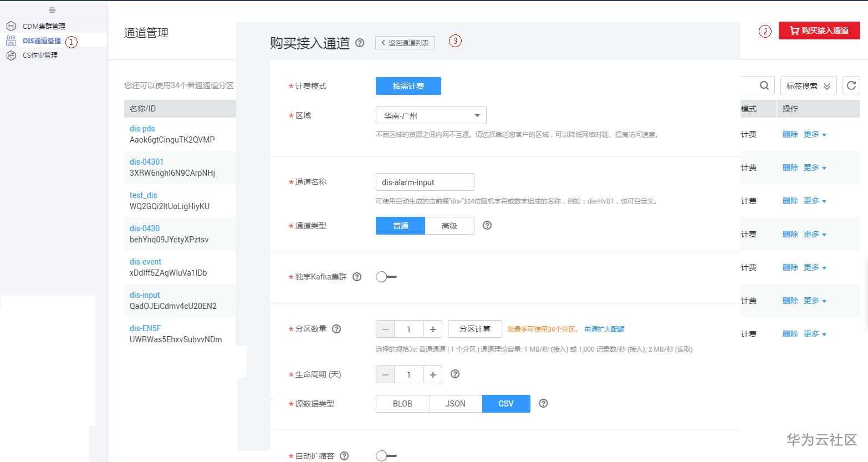The height and width of the screenshot is (462, 868).
Task: Click the ID text Aaok6gtCinguTK2QVMP
Action: [x=172, y=140]
